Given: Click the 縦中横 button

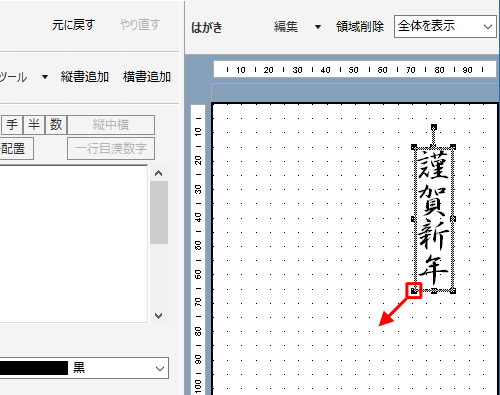Looking at the screenshot, I should 111,125.
